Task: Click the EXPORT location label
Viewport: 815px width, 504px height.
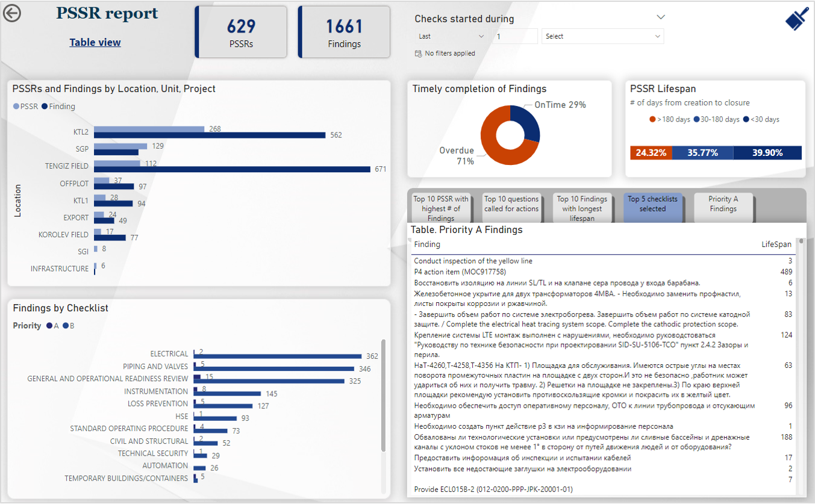Action: click(x=76, y=217)
